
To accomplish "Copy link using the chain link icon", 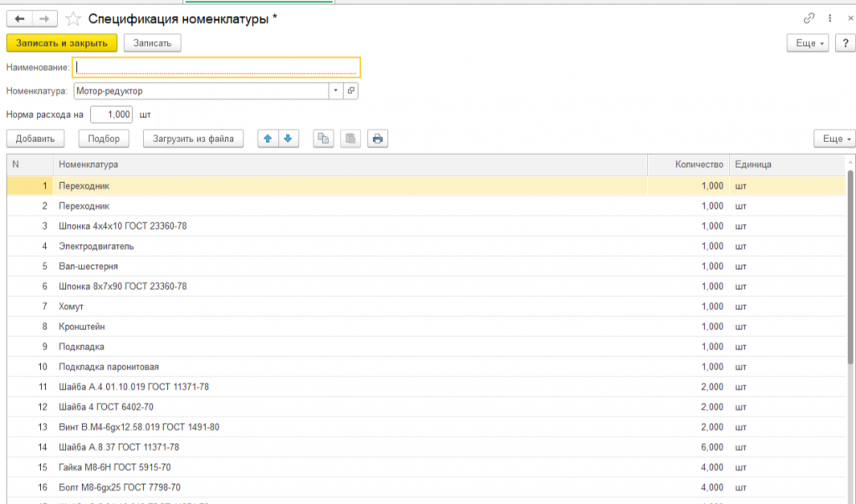I will 809,18.
